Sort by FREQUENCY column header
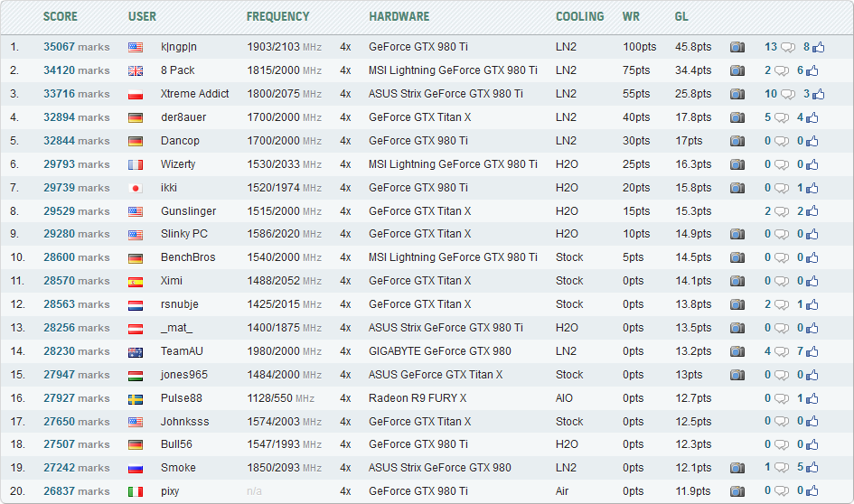 pos(277,16)
